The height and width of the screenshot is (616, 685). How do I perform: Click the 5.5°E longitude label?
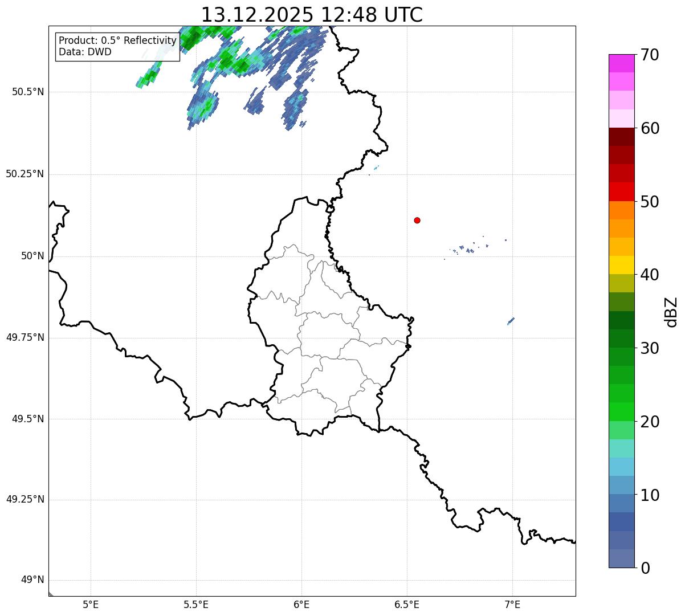click(x=196, y=604)
